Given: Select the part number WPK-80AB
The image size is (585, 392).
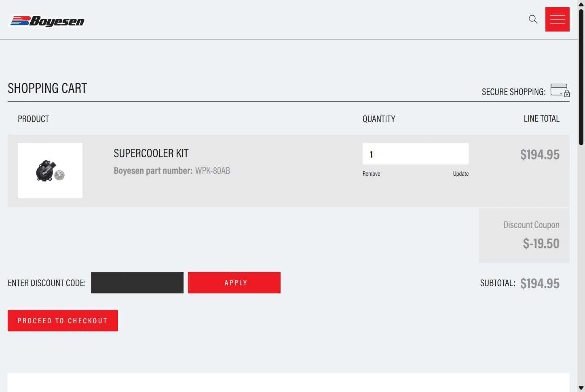Looking at the screenshot, I should pyautogui.click(x=213, y=171).
